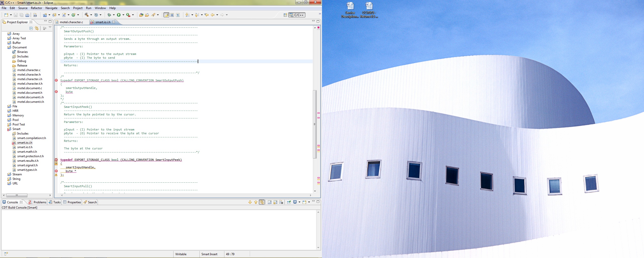Screen dimensions: 644x258
Task: Click the console down arrow icon
Action: 250,202
